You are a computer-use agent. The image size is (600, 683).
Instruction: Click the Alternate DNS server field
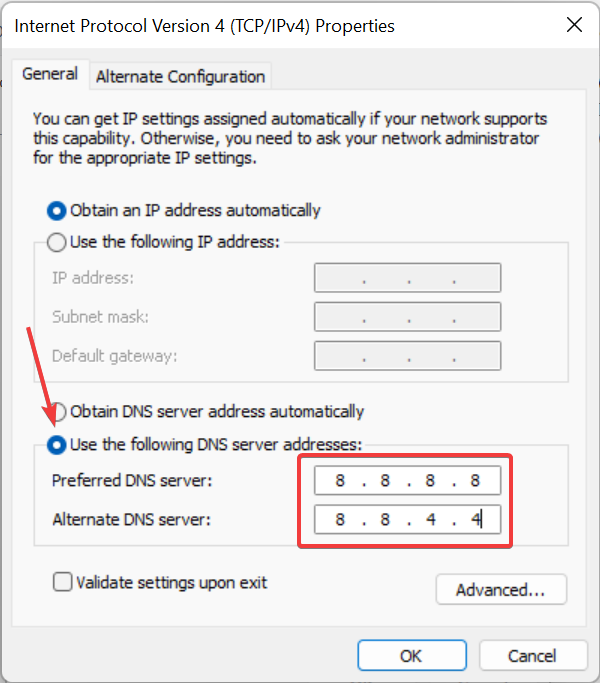tap(407, 519)
